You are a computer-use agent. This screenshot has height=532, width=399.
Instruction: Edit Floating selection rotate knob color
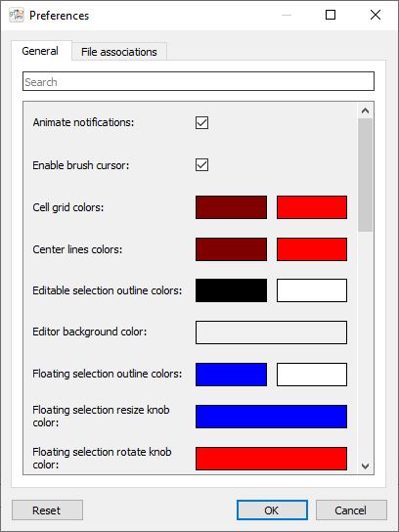click(271, 459)
